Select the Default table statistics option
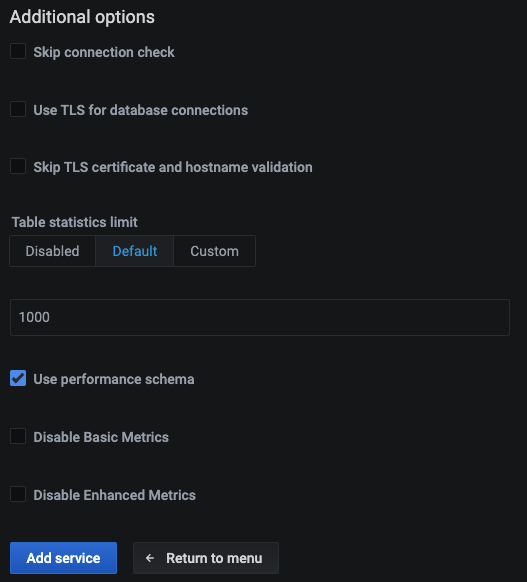This screenshot has height=582, width=527. click(x=135, y=251)
